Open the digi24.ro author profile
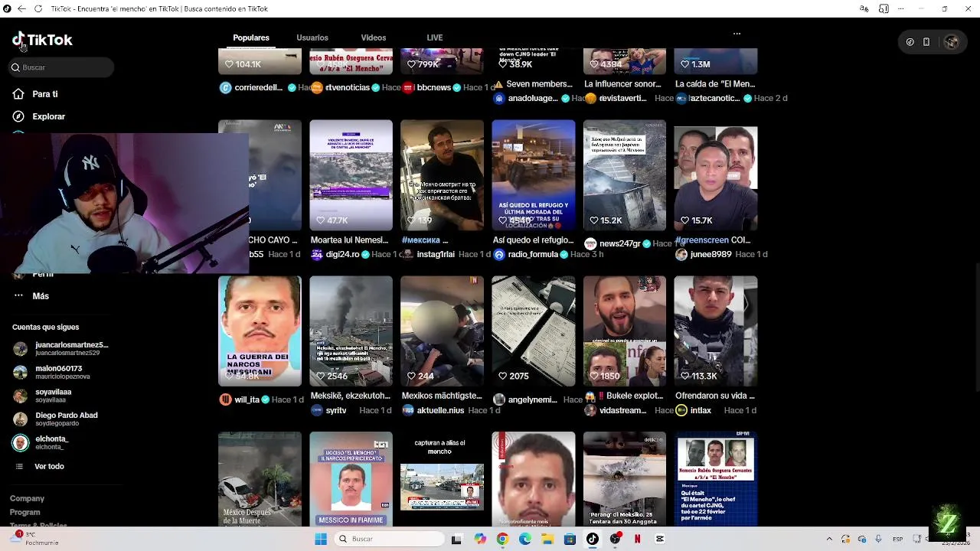Image resolution: width=980 pixels, height=551 pixels. pos(342,254)
